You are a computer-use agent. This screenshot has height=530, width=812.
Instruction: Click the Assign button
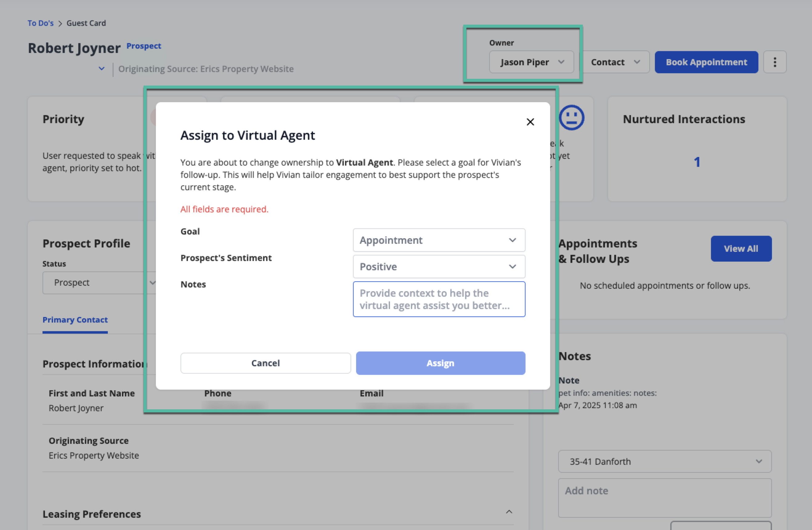click(x=441, y=363)
